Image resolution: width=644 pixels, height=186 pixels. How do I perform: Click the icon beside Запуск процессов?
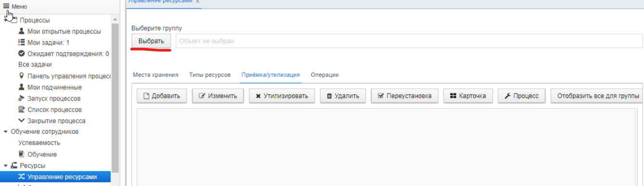click(x=21, y=99)
